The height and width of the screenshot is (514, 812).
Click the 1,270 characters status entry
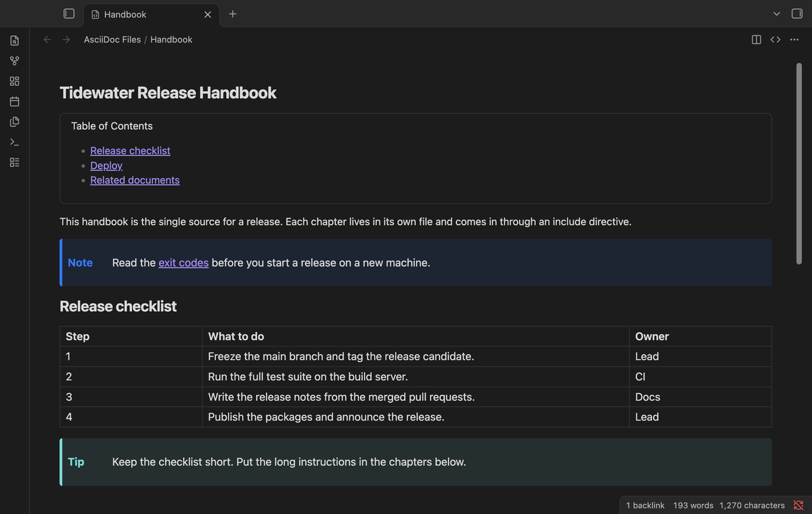(752, 505)
